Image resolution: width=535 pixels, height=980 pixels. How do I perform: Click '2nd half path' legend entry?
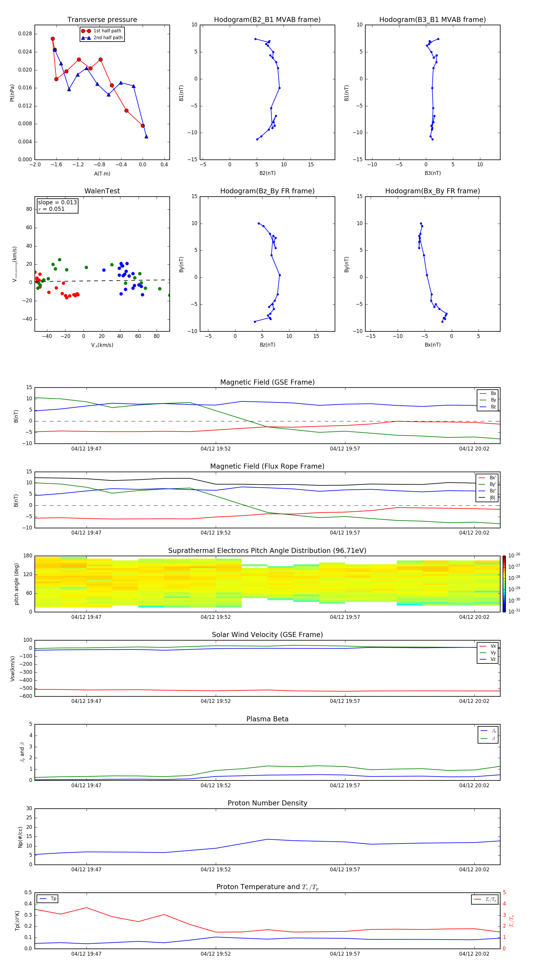tap(102, 38)
